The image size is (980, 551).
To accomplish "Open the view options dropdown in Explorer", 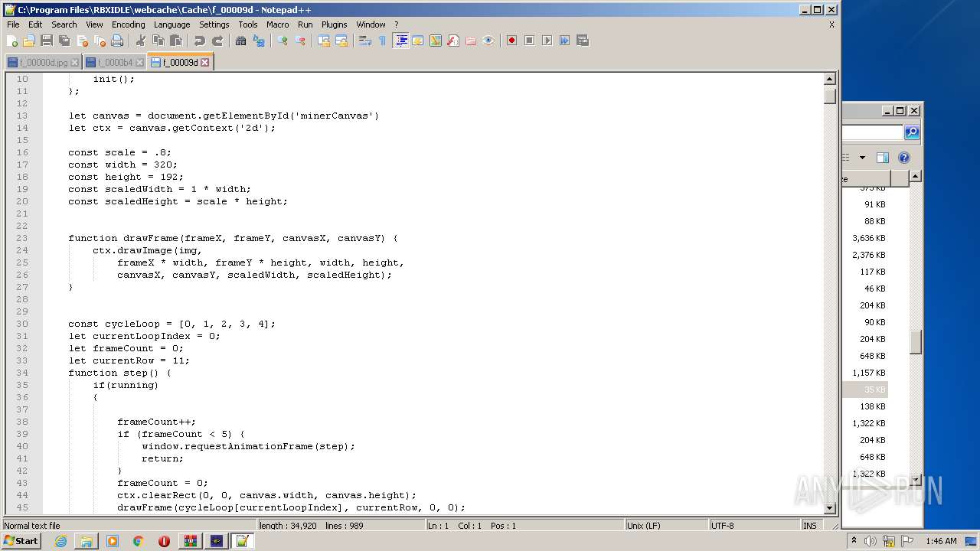I will coord(862,158).
